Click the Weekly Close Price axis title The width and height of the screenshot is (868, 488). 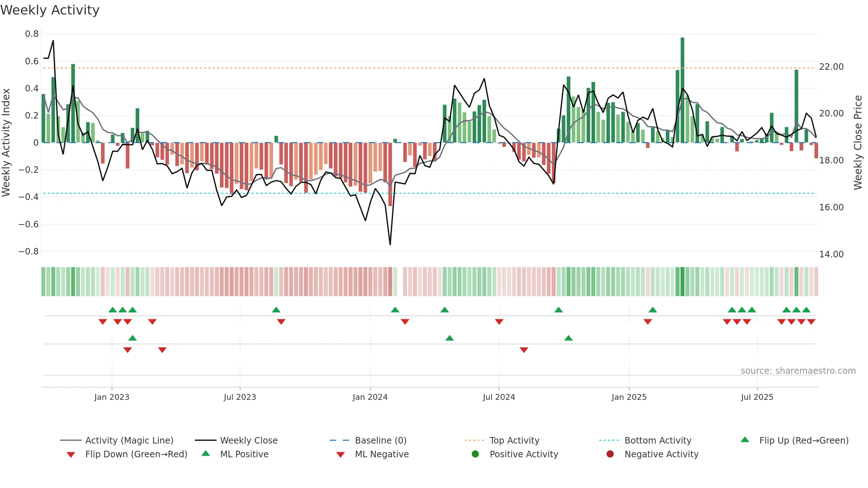pyautogui.click(x=858, y=142)
